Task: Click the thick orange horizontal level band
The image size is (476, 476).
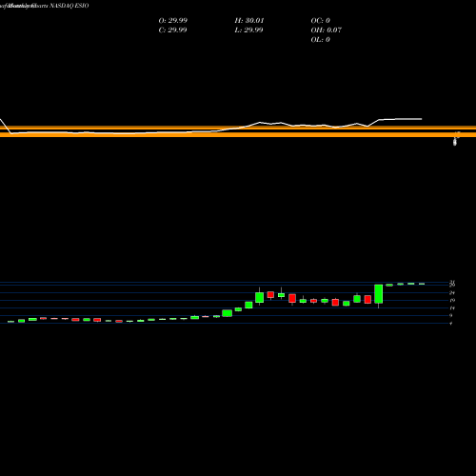Action: pyautogui.click(x=238, y=134)
